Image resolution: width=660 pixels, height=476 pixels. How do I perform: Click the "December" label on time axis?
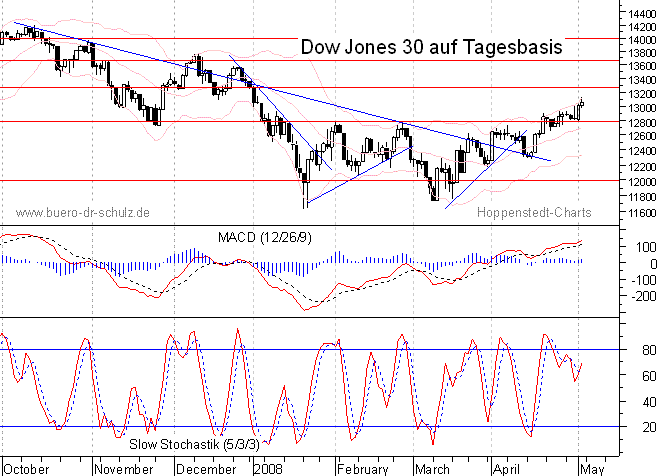(206, 469)
